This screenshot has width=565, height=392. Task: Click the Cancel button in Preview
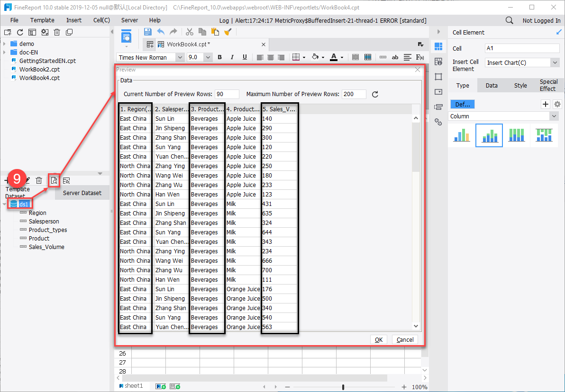tap(405, 339)
